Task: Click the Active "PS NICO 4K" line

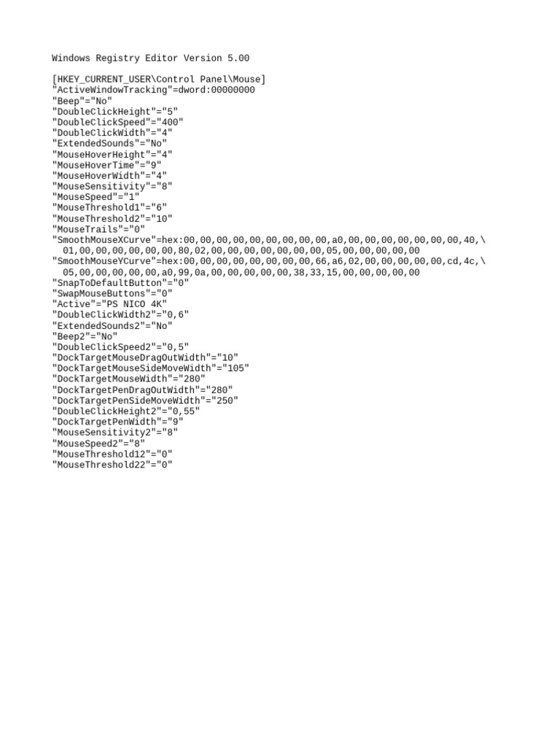Action: pos(109,304)
